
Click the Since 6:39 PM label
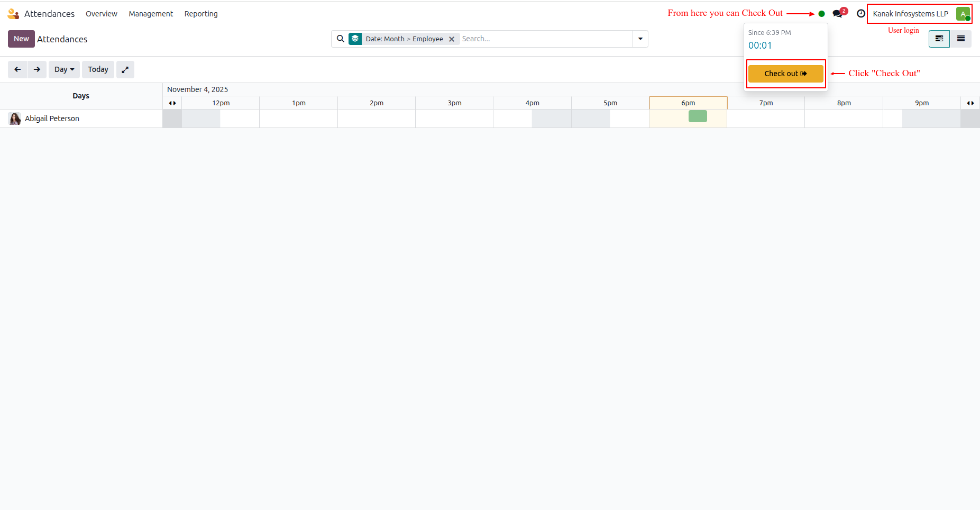[770, 33]
